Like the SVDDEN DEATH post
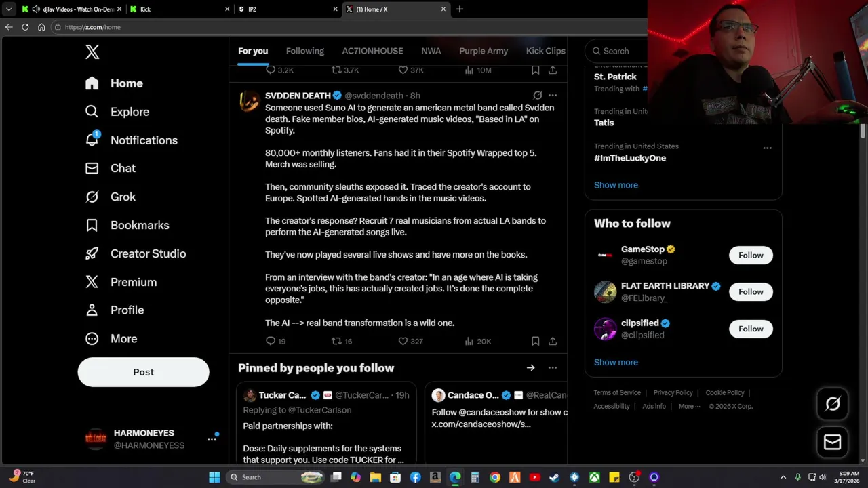The image size is (868, 488). tap(410, 341)
